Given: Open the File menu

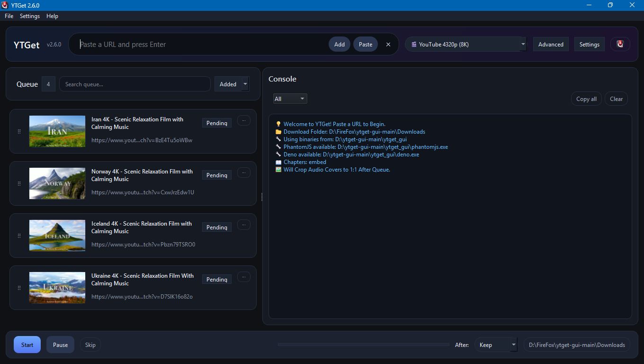Looking at the screenshot, I should coord(9,16).
